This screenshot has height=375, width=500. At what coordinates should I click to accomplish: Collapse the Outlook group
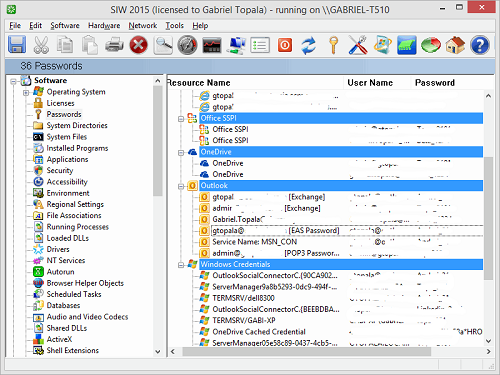click(x=181, y=186)
